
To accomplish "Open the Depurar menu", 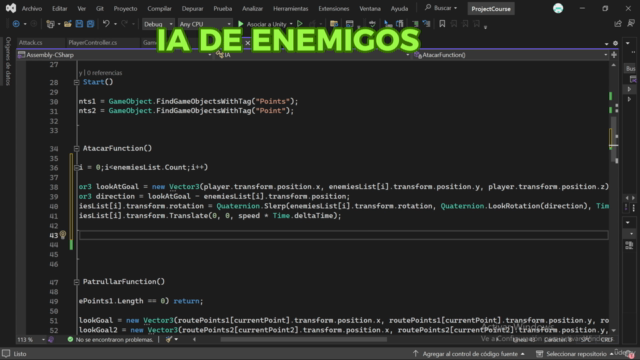I will pos(192,9).
